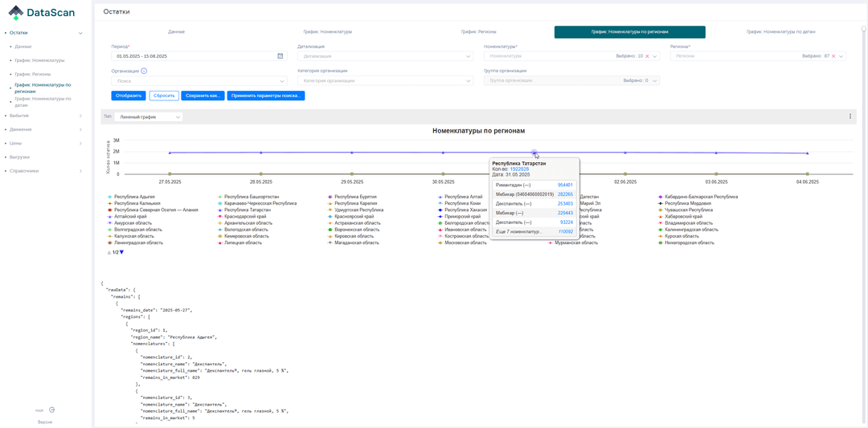Click the logout icon next to root
Screen dimensions: 868x428
[51, 410]
